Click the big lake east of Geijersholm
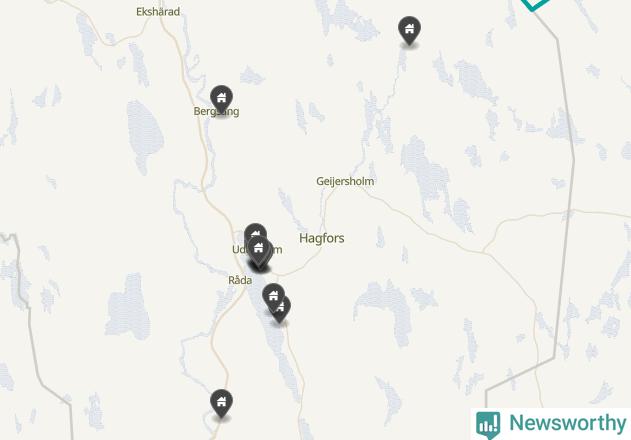 (427, 173)
